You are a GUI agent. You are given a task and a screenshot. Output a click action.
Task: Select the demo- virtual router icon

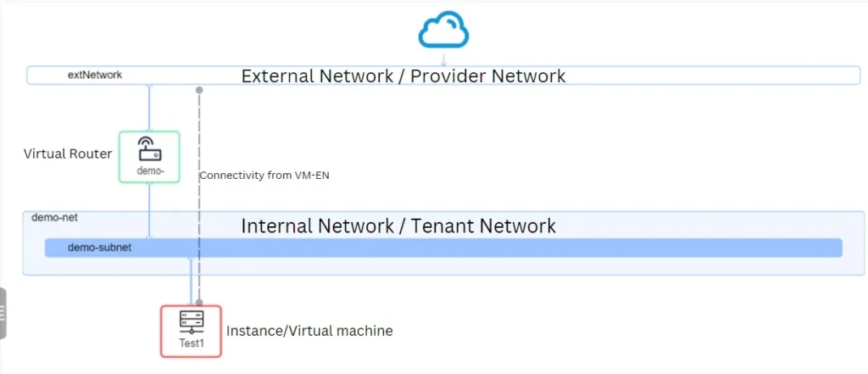tap(149, 149)
